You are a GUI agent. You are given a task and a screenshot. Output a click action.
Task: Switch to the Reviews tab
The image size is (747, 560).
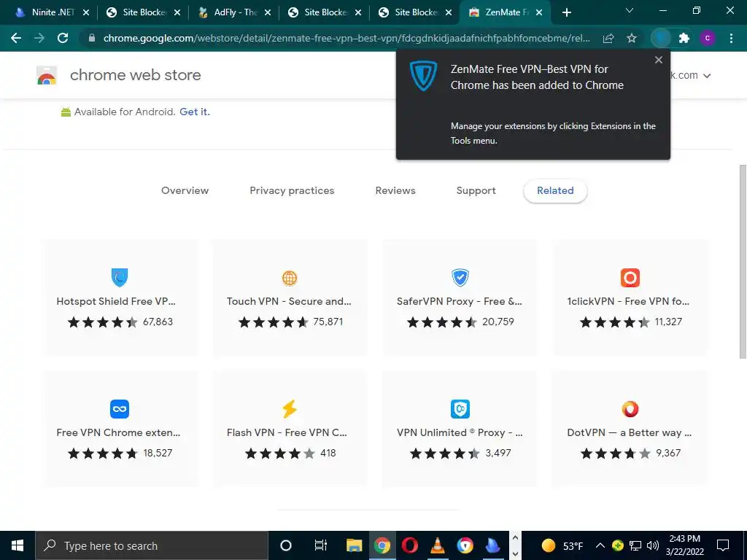[x=395, y=190]
